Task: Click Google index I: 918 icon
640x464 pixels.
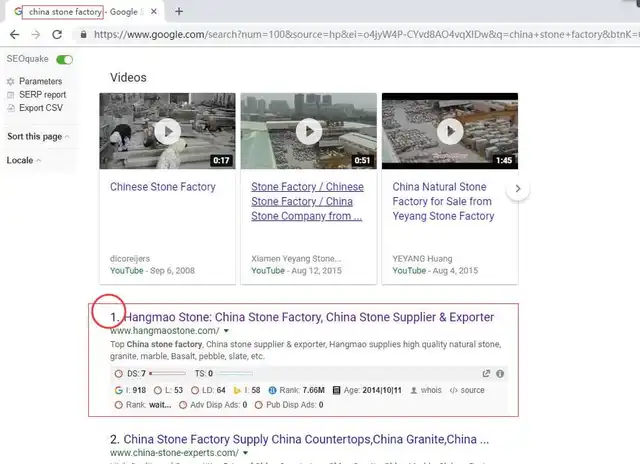Action: point(119,390)
